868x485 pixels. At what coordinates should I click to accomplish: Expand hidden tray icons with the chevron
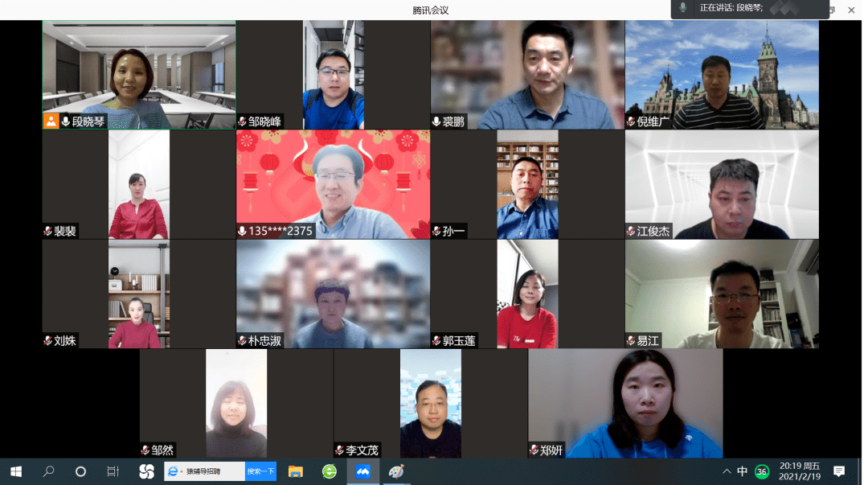point(726,472)
